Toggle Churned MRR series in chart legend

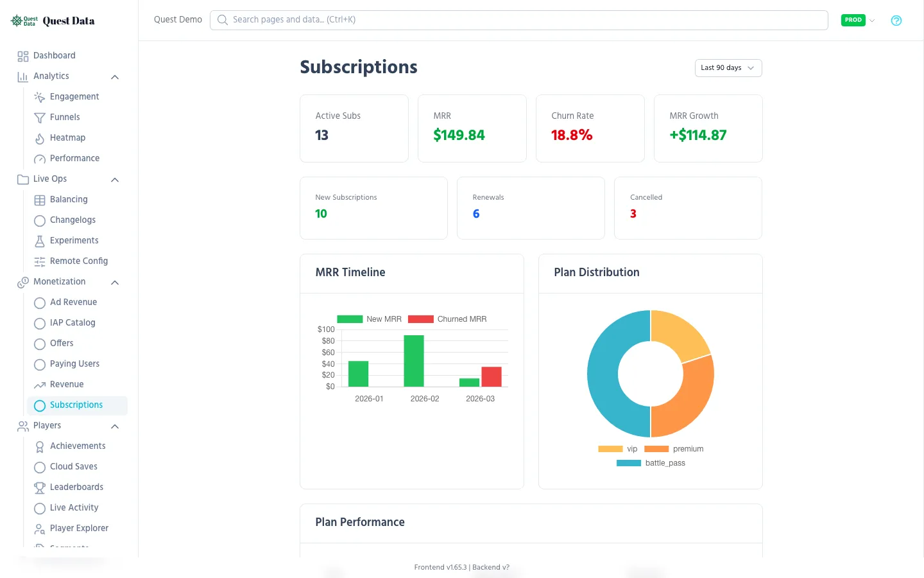point(447,319)
